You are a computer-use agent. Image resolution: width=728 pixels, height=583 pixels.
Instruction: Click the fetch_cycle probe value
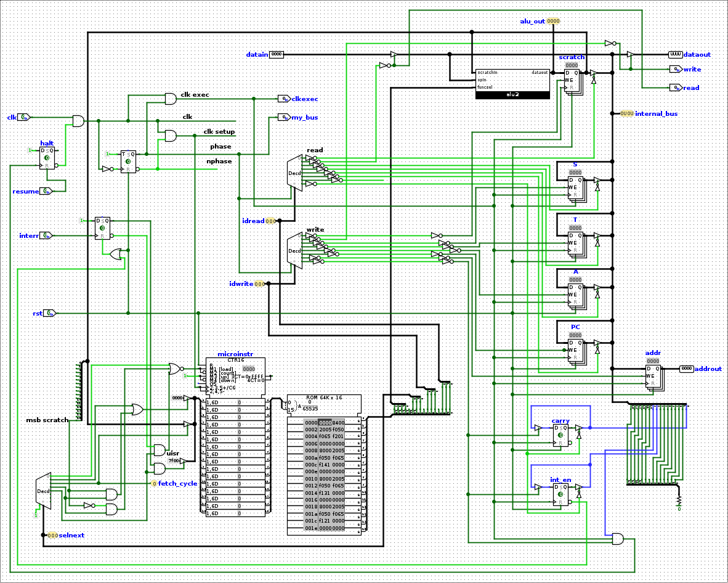[155, 484]
